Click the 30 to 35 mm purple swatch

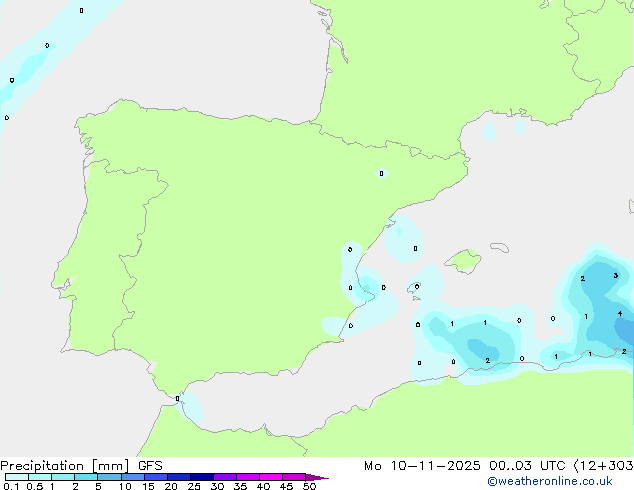[x=225, y=477]
